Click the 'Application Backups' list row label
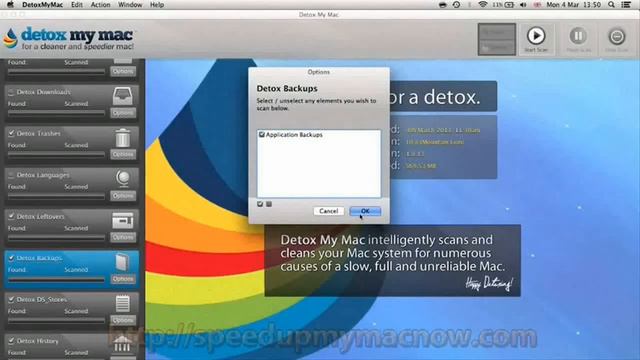This screenshot has height=360, width=640. pyautogui.click(x=294, y=135)
